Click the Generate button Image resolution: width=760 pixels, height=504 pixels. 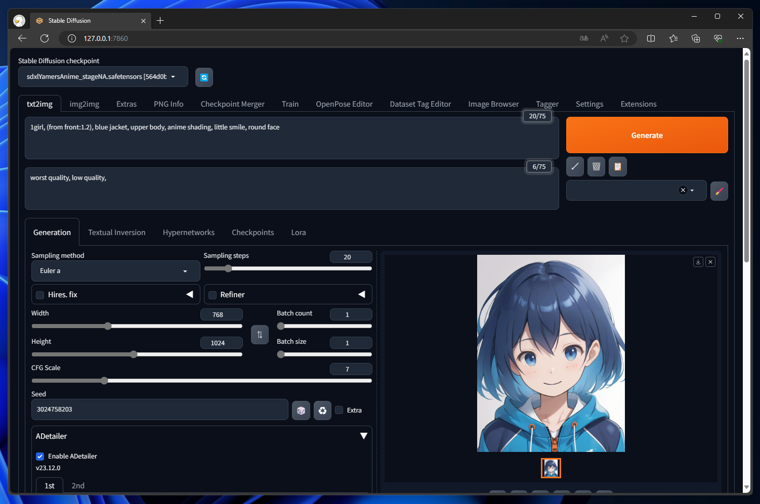[647, 135]
